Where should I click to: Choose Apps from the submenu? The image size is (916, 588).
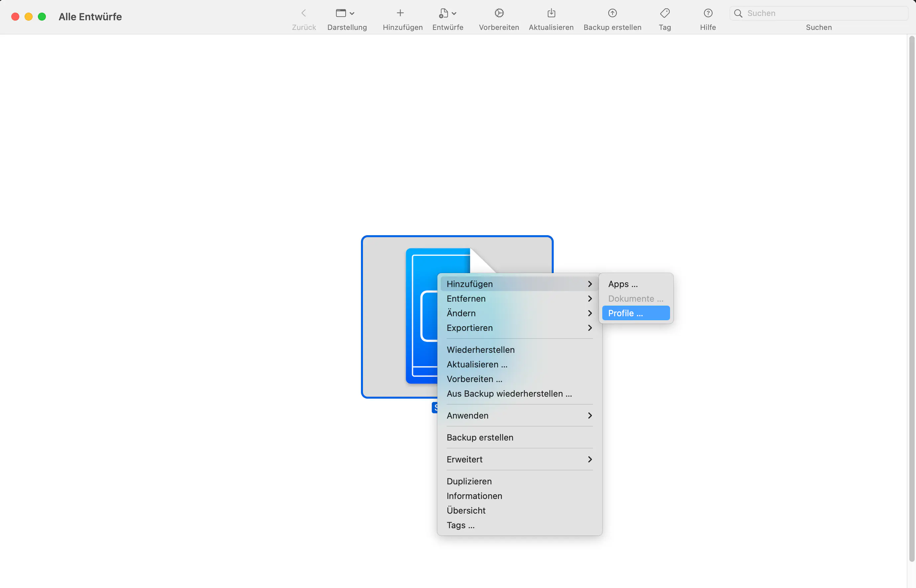pos(623,284)
